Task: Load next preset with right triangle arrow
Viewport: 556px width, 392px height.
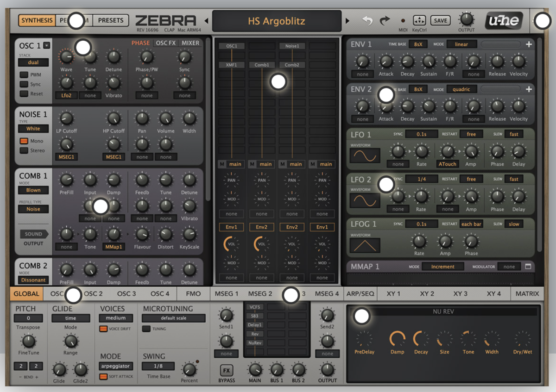Action: [347, 21]
